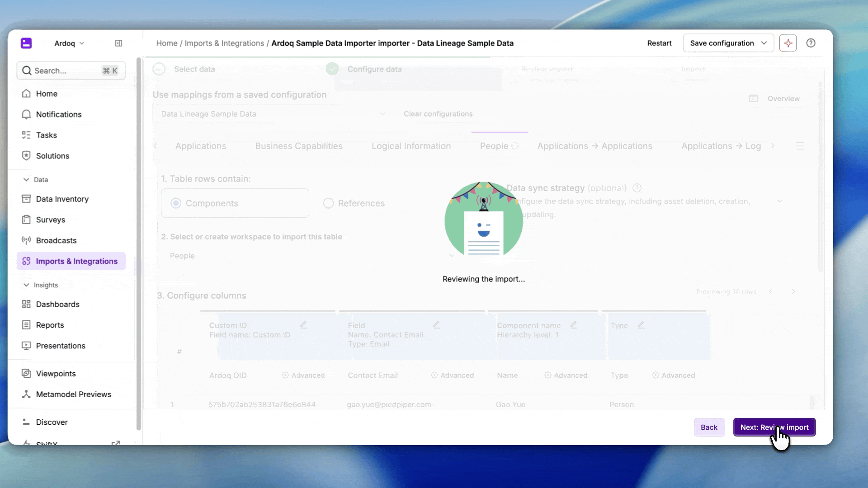Go to next preview rows page
868x488 pixels.
click(x=793, y=292)
